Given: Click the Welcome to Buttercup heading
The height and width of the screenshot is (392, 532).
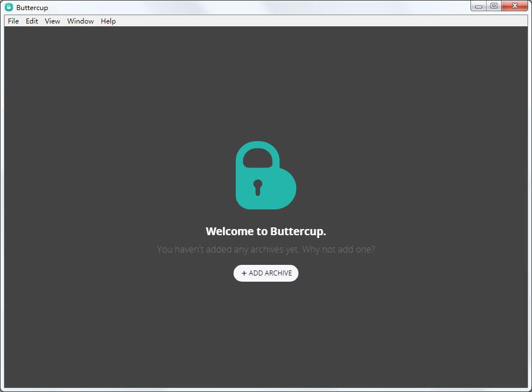Looking at the screenshot, I should (266, 231).
